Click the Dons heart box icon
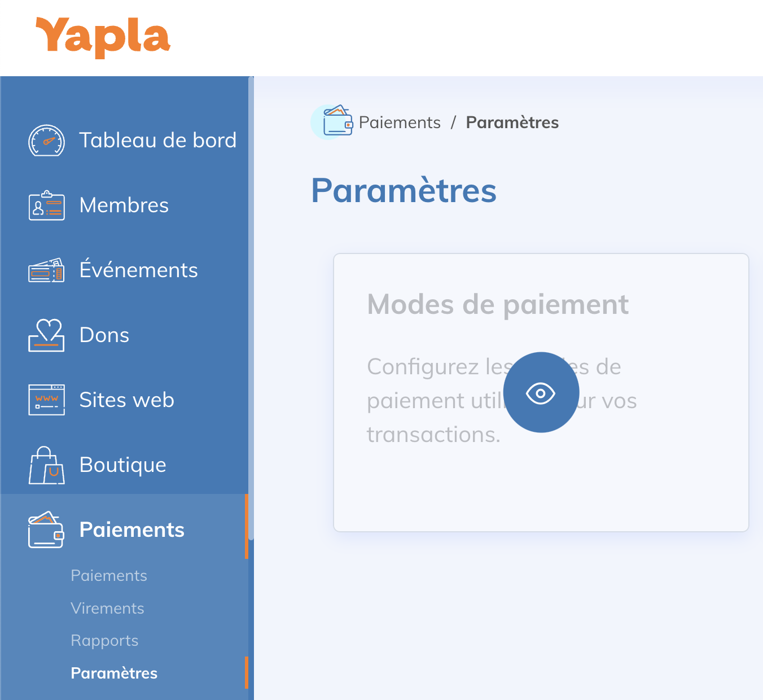 (46, 335)
